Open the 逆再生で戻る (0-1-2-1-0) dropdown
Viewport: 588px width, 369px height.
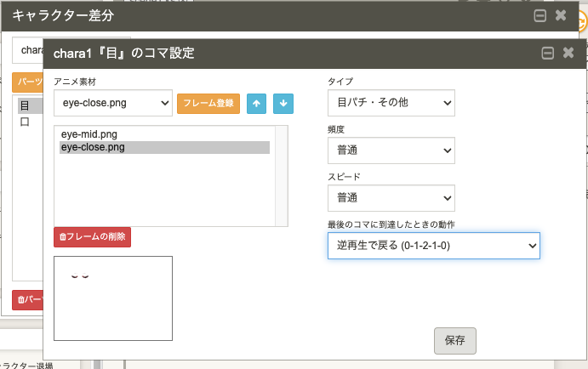tap(433, 245)
